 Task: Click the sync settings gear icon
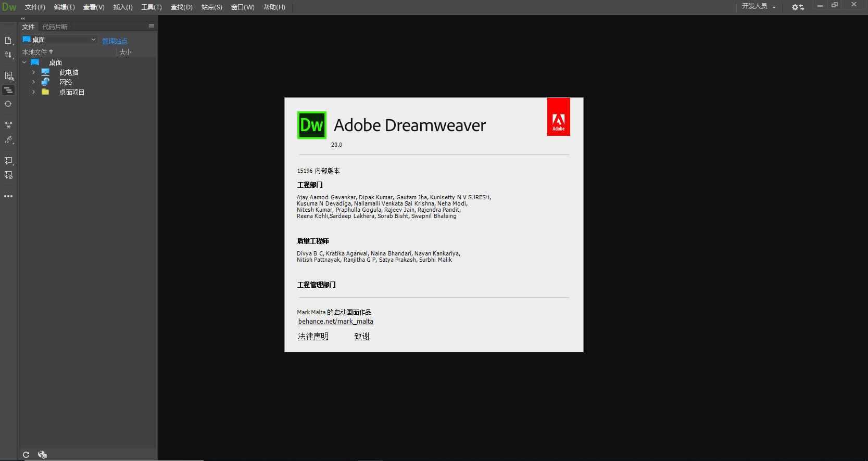pyautogui.click(x=798, y=7)
